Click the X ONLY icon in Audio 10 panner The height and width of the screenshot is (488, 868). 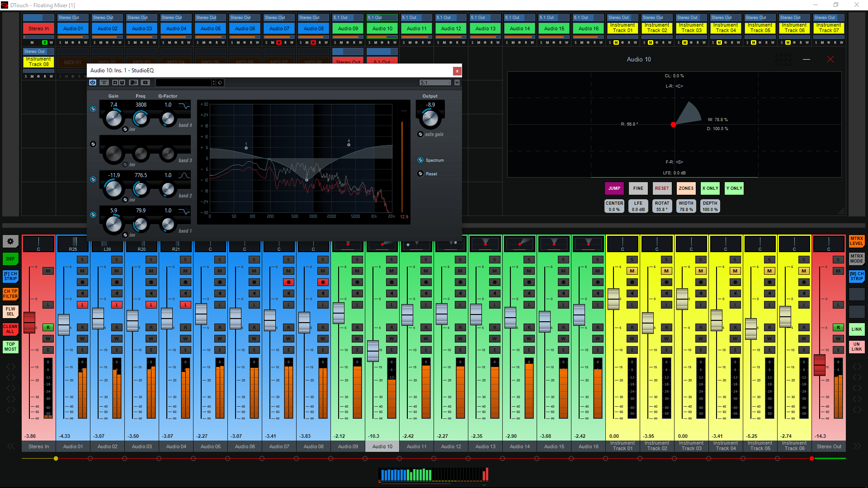[x=710, y=188]
